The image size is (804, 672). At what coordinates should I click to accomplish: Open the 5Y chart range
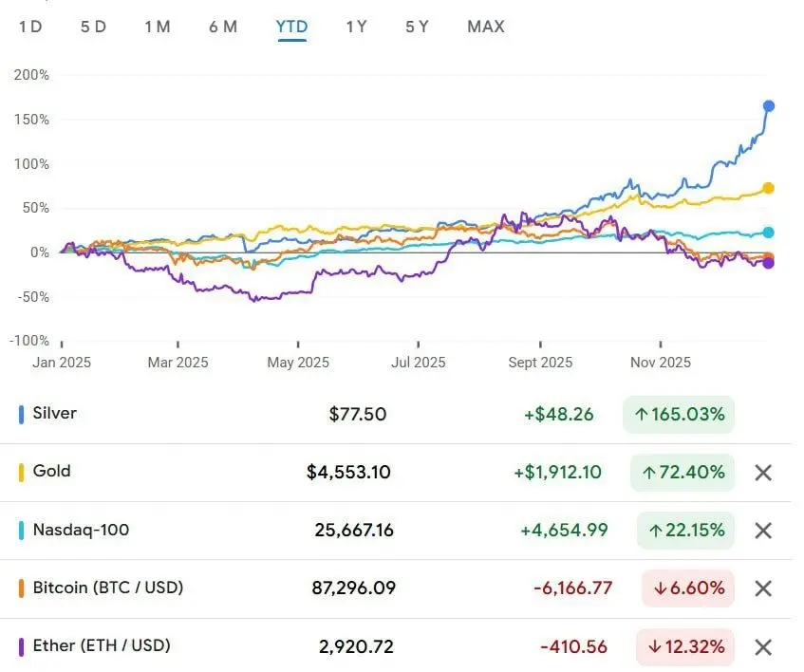coord(417,27)
